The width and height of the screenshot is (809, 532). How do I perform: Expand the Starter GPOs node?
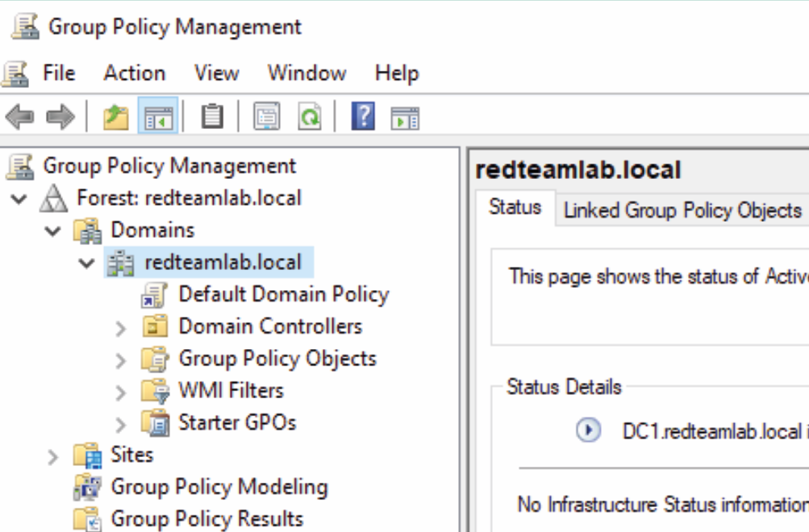[120, 425]
